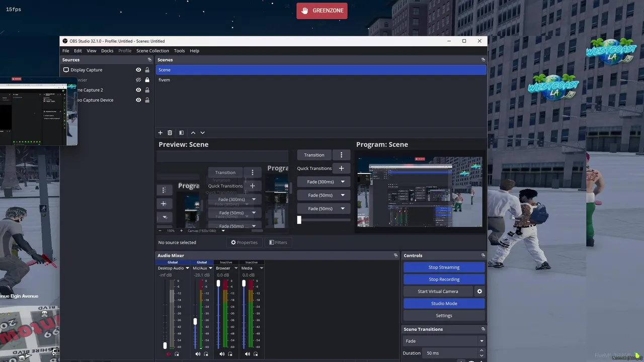The height and width of the screenshot is (362, 644).
Task: Click Stop Recording button
Action: (x=444, y=280)
